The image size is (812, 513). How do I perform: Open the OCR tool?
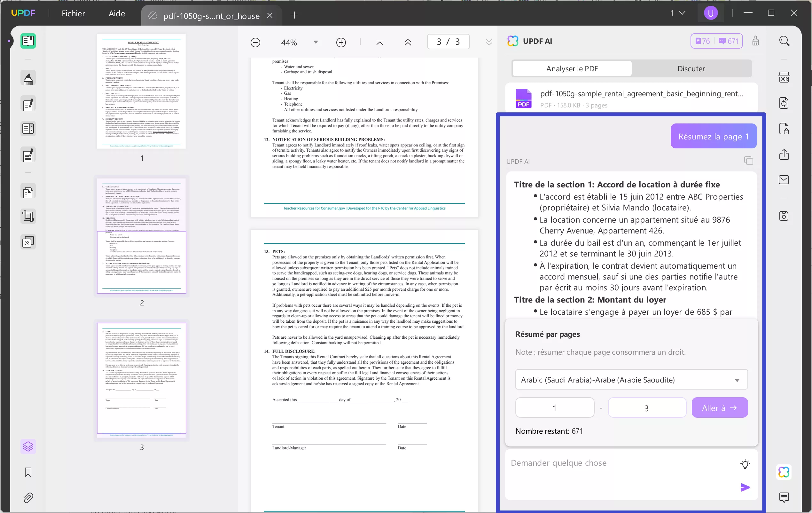(784, 77)
